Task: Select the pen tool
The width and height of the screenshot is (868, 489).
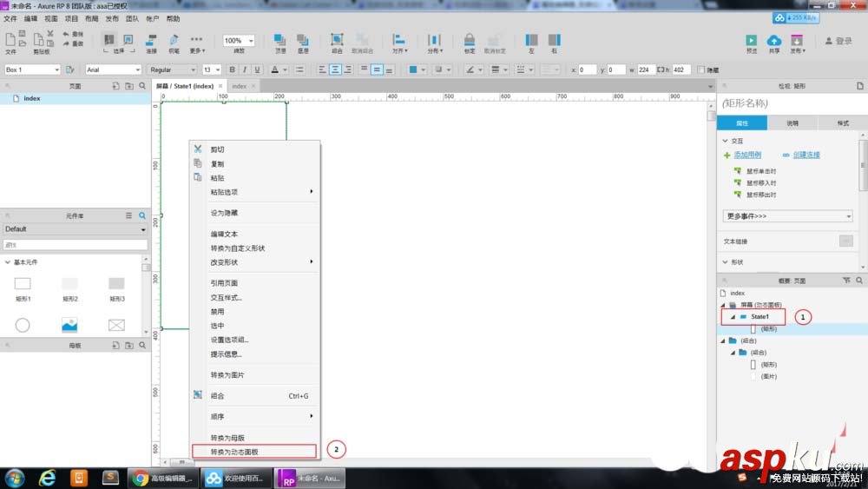Action: click(x=174, y=40)
